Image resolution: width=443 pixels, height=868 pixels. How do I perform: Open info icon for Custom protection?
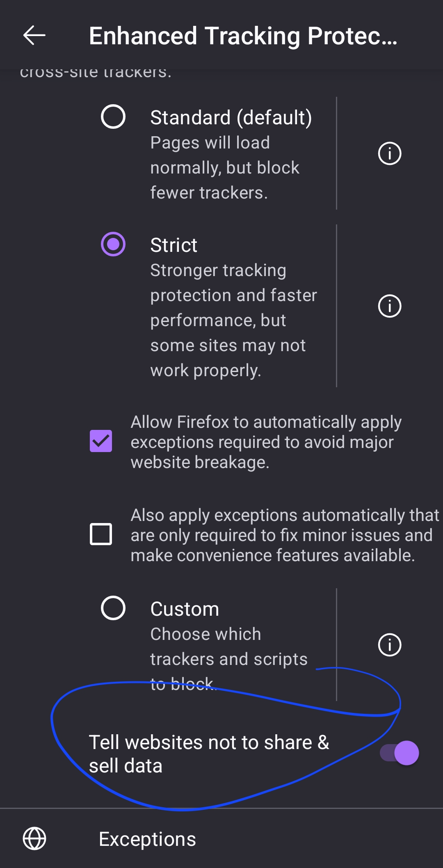point(389,645)
